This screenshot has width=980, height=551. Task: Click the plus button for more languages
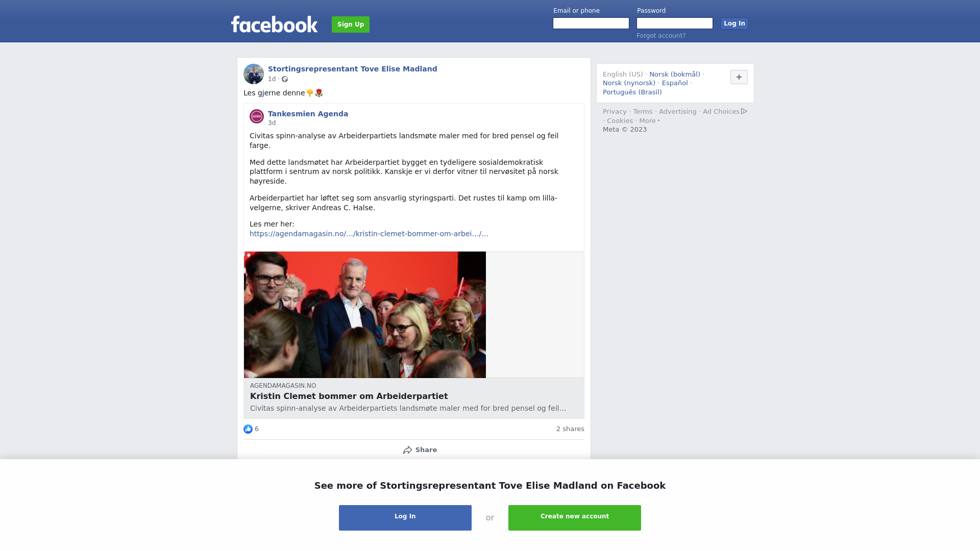tap(739, 77)
